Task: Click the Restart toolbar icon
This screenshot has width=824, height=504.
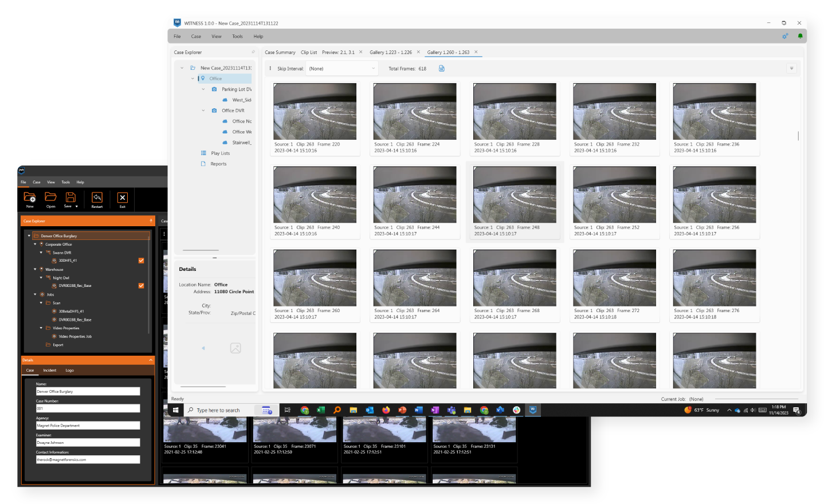Action: [97, 198]
